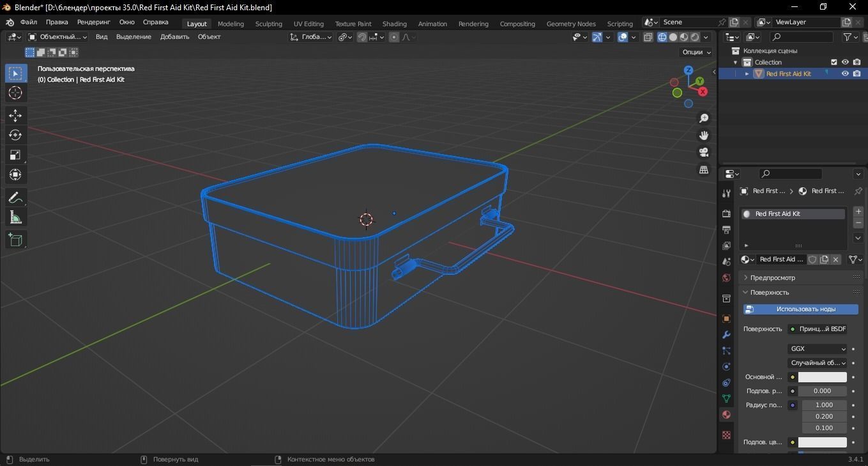The width and height of the screenshot is (868, 466).
Task: Open the Render properties tab
Action: point(726,214)
